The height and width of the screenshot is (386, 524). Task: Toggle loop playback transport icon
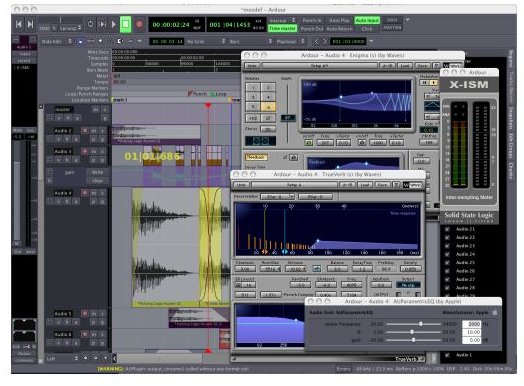pos(91,24)
